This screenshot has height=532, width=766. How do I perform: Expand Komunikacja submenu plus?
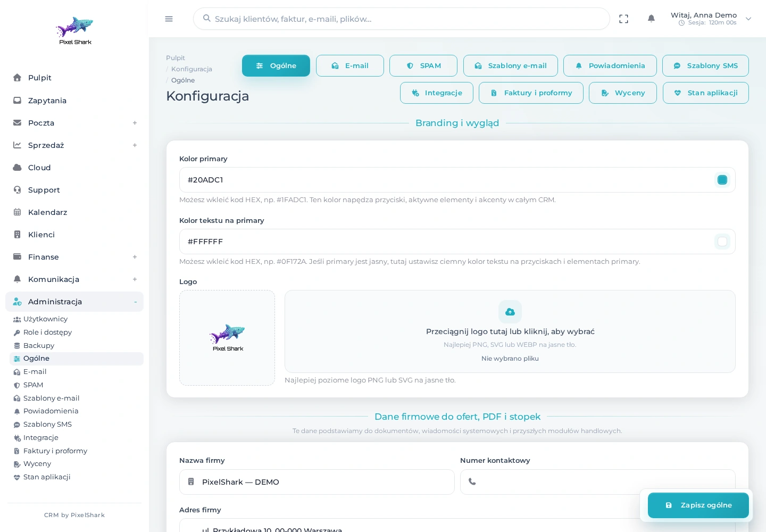(135, 279)
